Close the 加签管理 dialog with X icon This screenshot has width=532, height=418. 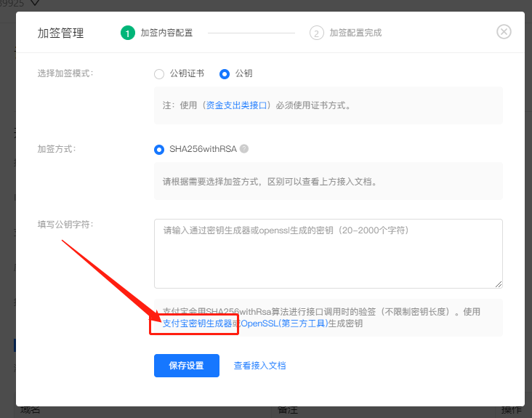pyautogui.click(x=504, y=32)
